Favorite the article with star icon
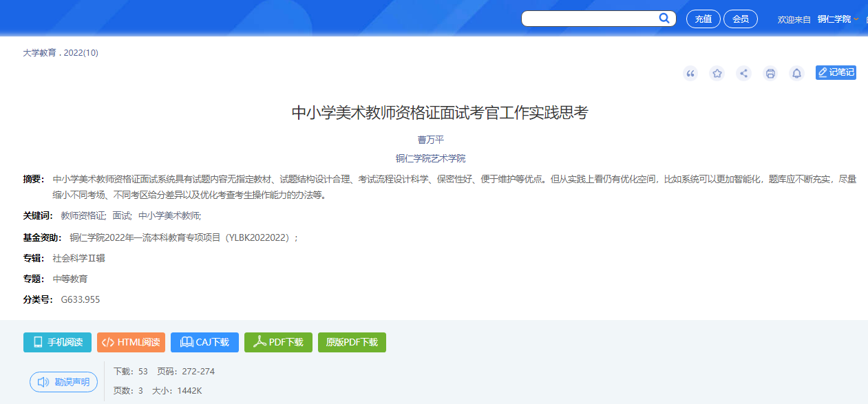 coord(717,74)
